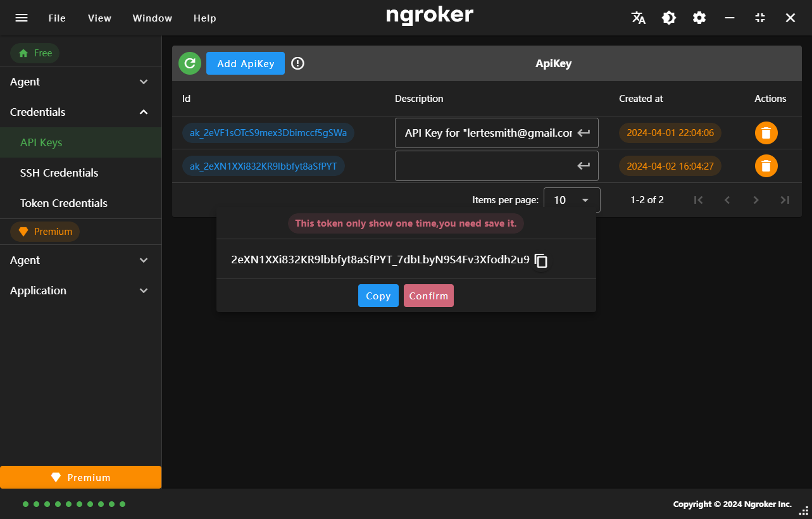Image resolution: width=812 pixels, height=519 pixels.
Task: Go to the next page arrow
Action: (756, 200)
